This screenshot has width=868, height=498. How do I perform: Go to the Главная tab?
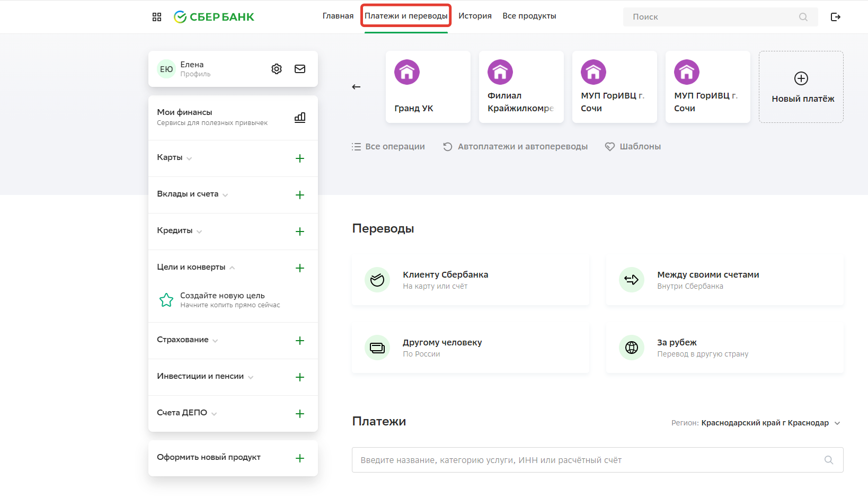[338, 16]
